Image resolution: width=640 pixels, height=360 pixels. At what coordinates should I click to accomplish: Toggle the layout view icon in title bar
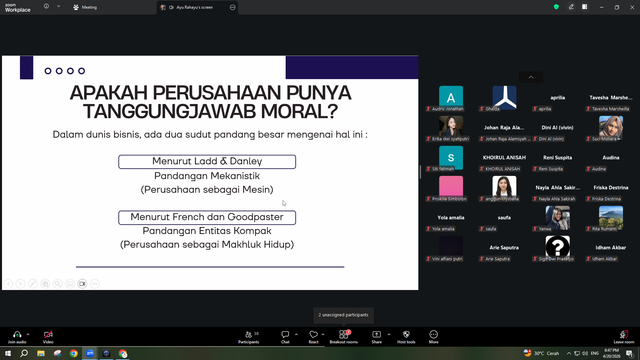pos(585,7)
